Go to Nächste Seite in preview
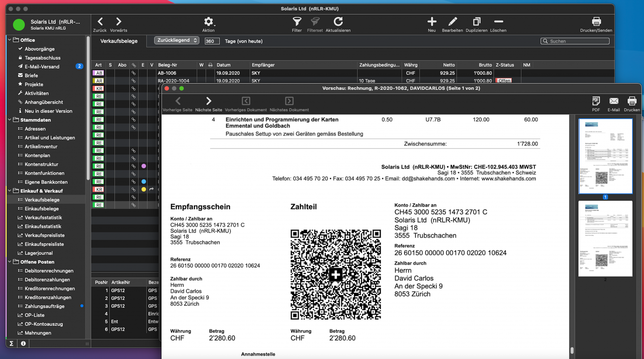The height and width of the screenshot is (359, 644). [209, 101]
